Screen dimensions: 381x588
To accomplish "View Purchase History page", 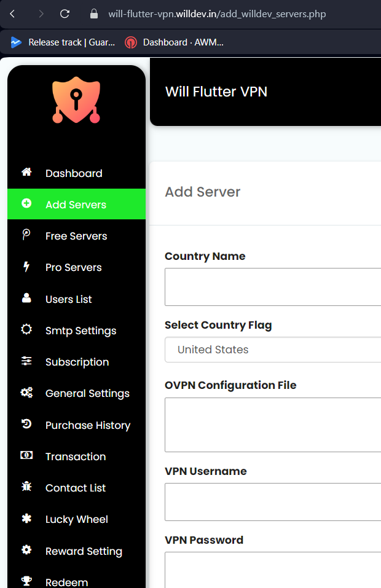I will tap(76, 425).
